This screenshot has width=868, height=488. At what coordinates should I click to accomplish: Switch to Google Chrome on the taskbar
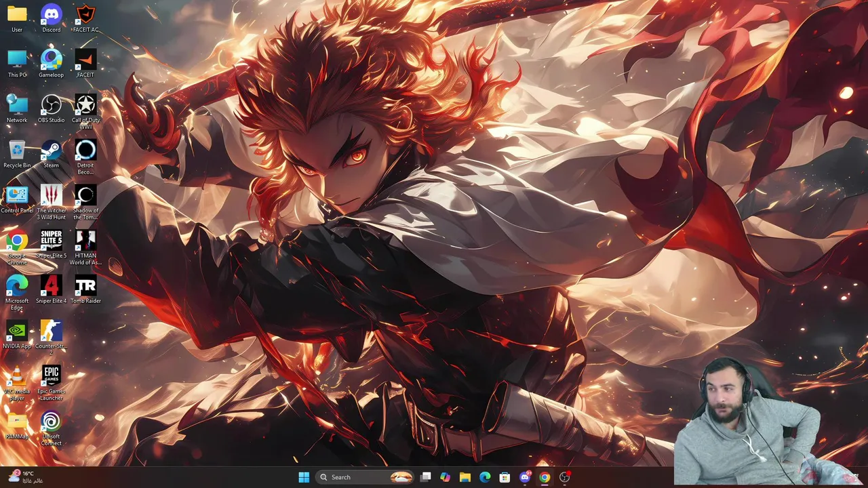tap(545, 477)
